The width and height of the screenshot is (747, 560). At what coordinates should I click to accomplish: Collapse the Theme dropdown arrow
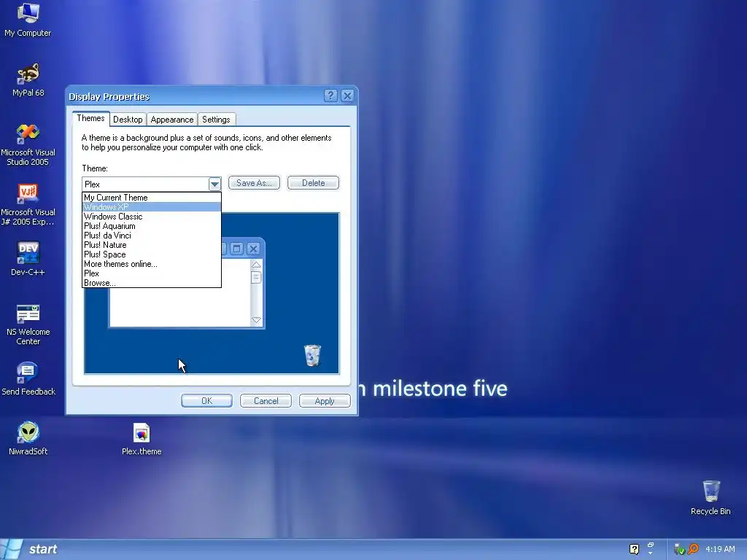214,184
